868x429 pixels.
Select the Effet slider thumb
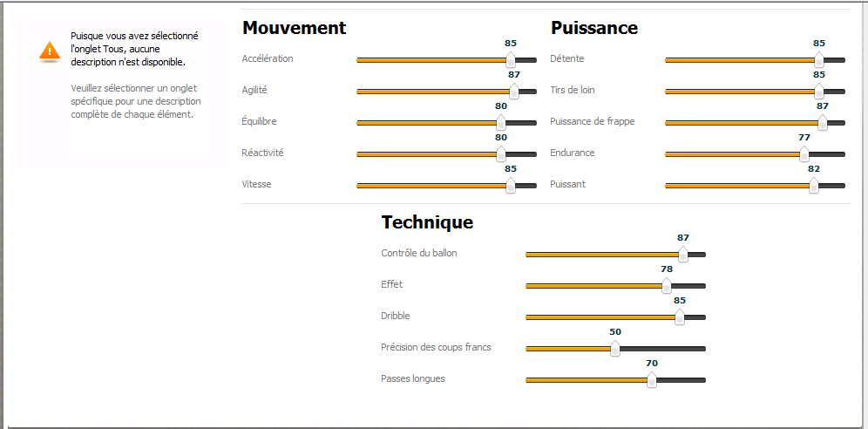click(x=667, y=286)
